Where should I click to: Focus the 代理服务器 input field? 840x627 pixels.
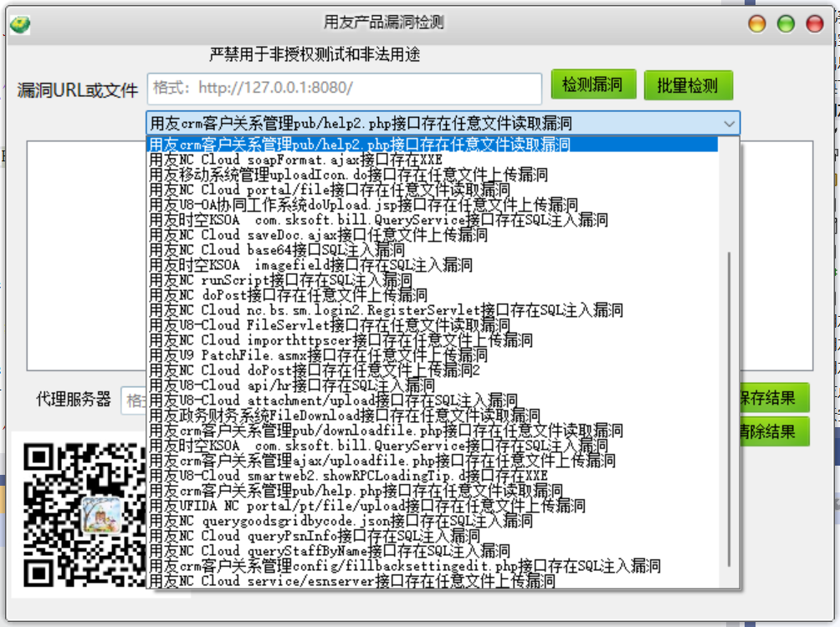click(x=133, y=400)
